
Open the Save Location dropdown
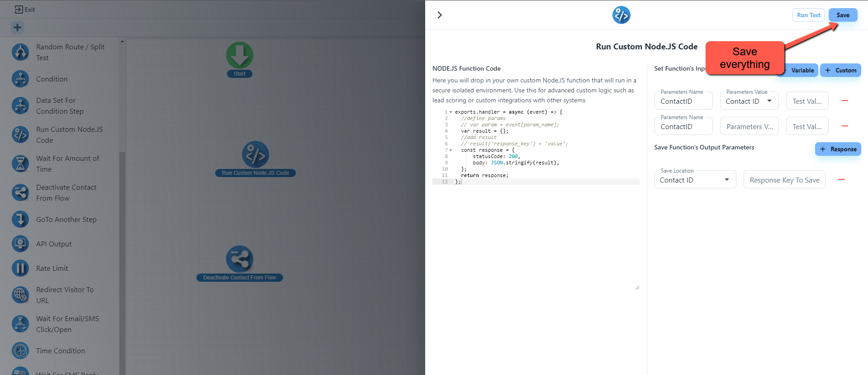[695, 180]
